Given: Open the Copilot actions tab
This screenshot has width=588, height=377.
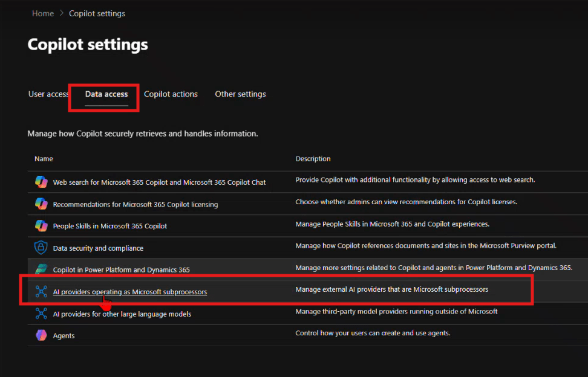Looking at the screenshot, I should click(171, 94).
